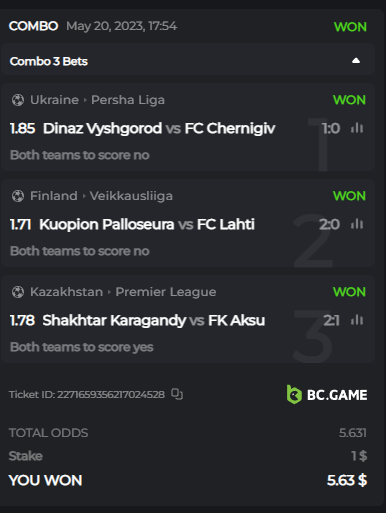Click the 1:0 score of the first match

click(331, 128)
